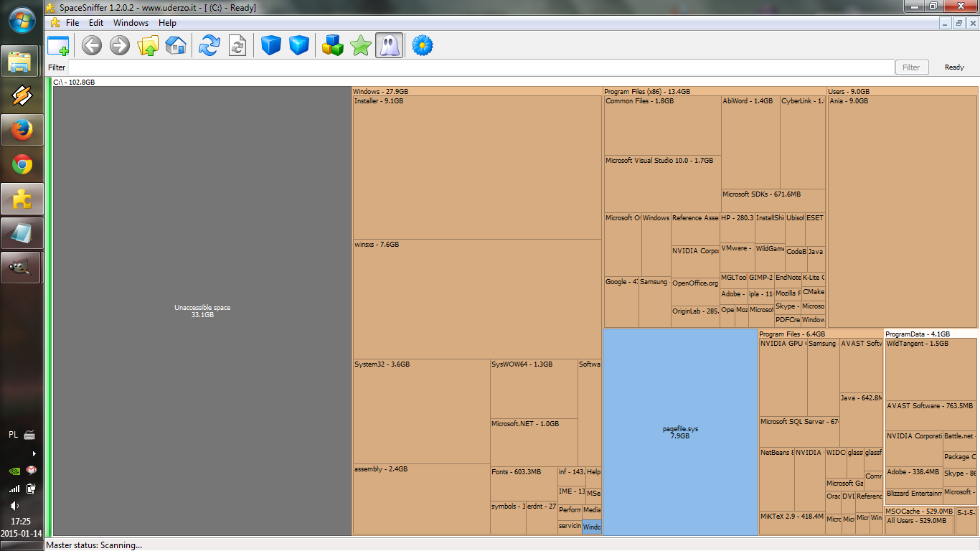Go up one folder level
Screen dimensions: 980x551
[148, 47]
